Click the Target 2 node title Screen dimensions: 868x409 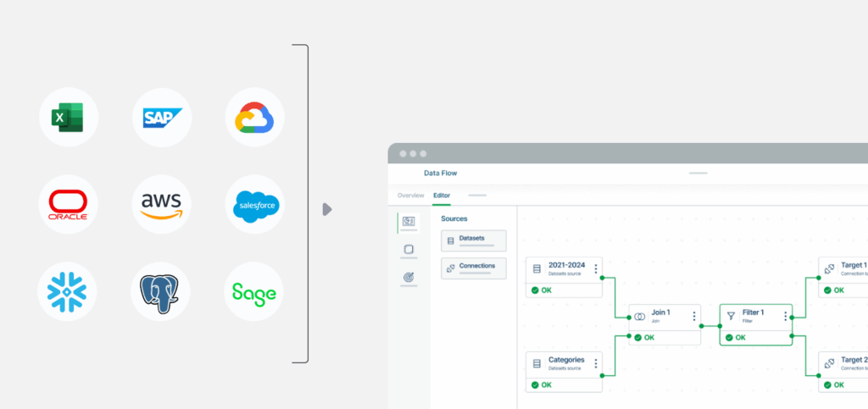tap(854, 360)
